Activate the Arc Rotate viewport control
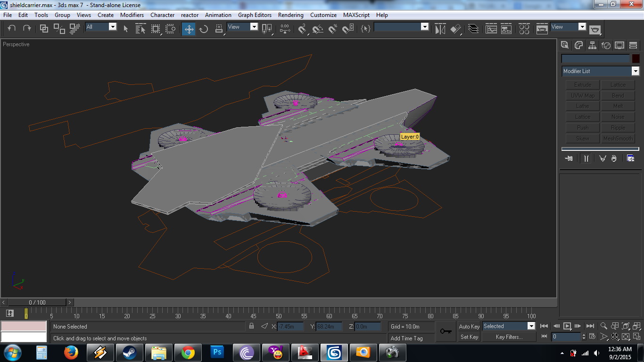Screen dimensions: 644x362 click(x=626, y=337)
